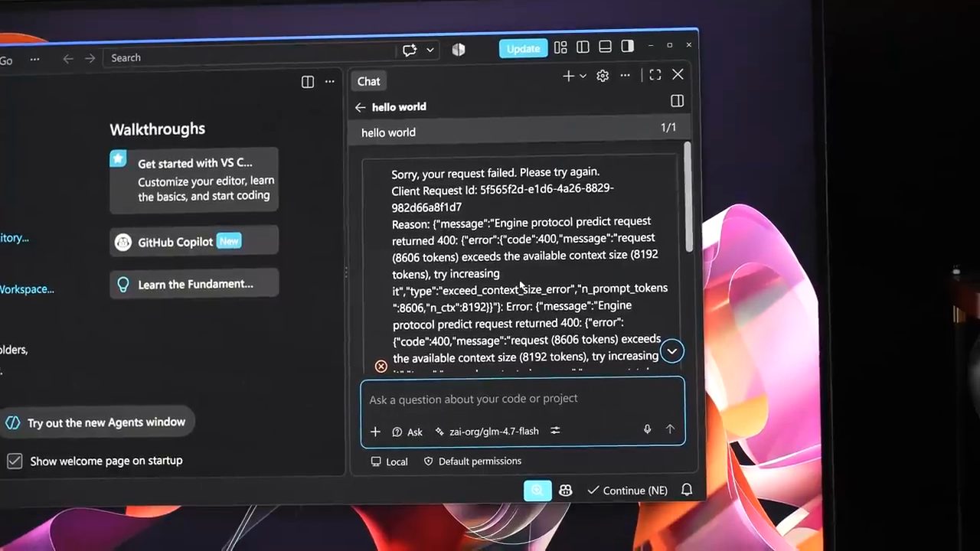Jump to bottom with the round chevron button
The image size is (980, 551).
tap(671, 351)
